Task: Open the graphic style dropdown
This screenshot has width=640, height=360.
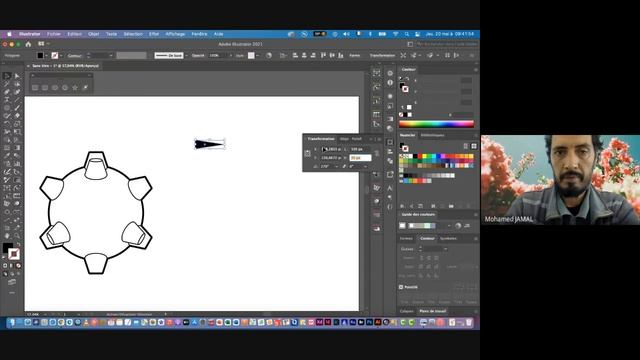Action: 257,56
